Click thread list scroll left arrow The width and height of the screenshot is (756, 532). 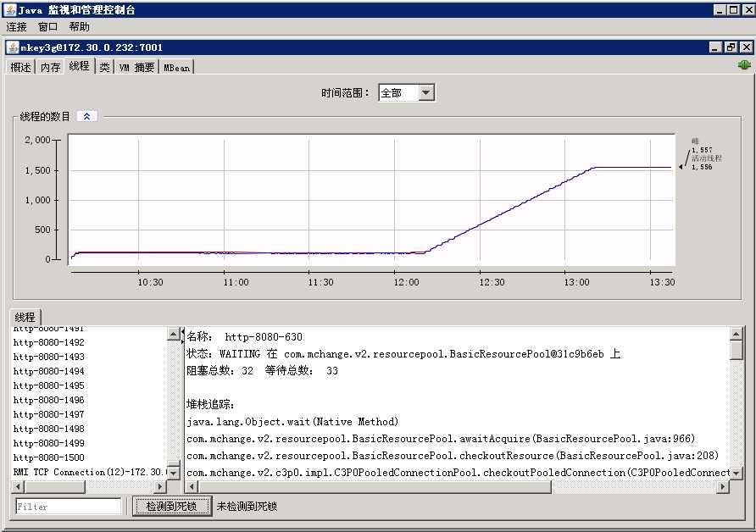tap(17, 487)
